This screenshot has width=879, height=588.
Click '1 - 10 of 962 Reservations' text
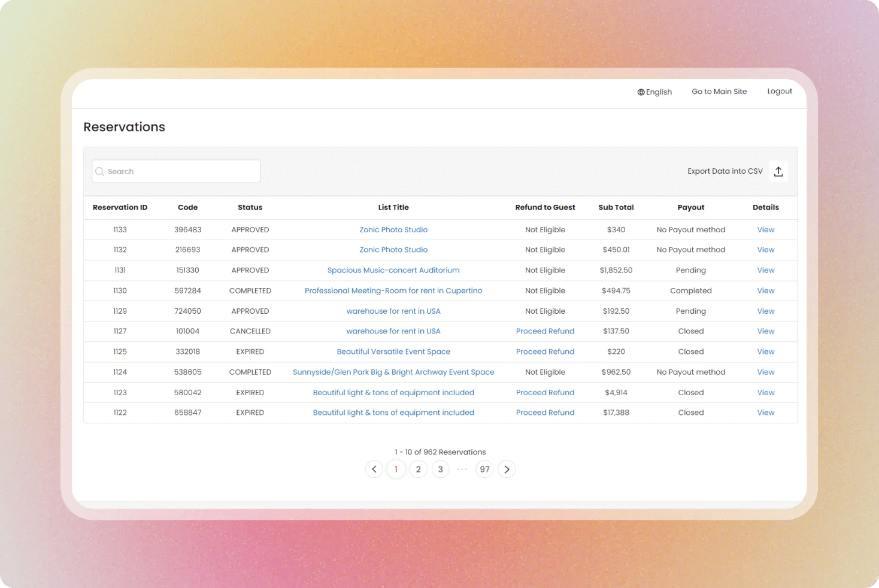(x=440, y=452)
